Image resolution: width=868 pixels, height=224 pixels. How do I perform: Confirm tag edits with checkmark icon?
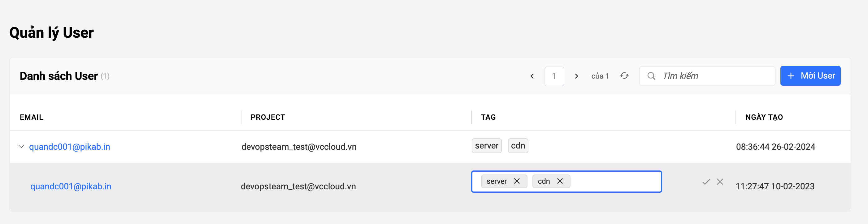pyautogui.click(x=706, y=182)
